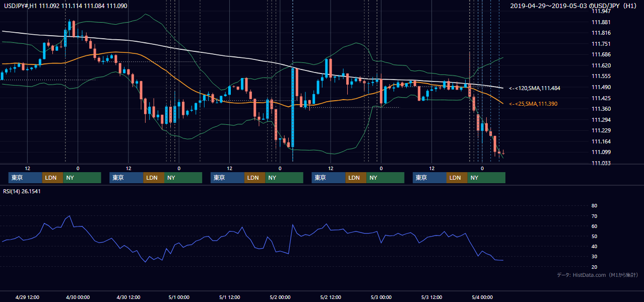Click the HistData.com data source credit
The width and height of the screenshot is (644, 302).
[597, 275]
